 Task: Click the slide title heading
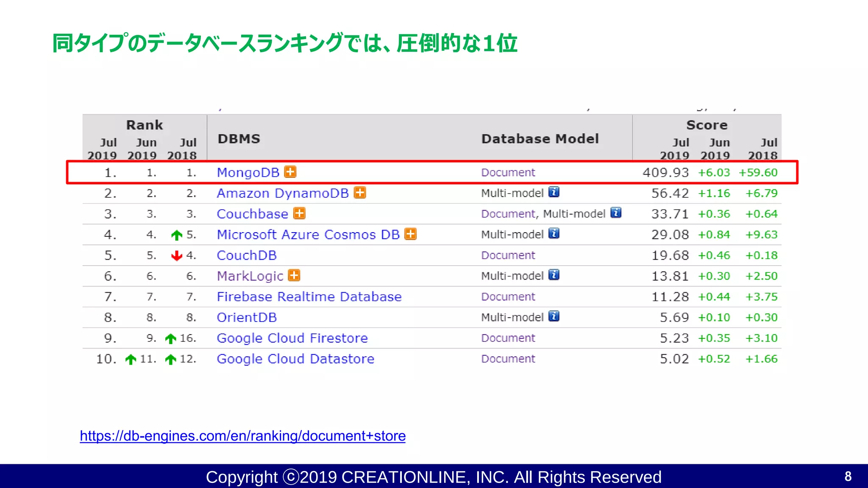click(285, 43)
